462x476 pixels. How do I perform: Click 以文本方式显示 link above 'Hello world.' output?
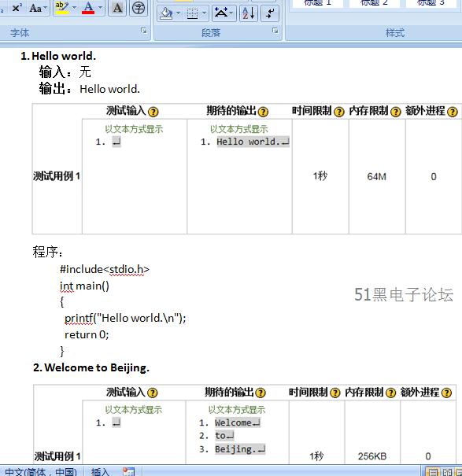tap(239, 129)
